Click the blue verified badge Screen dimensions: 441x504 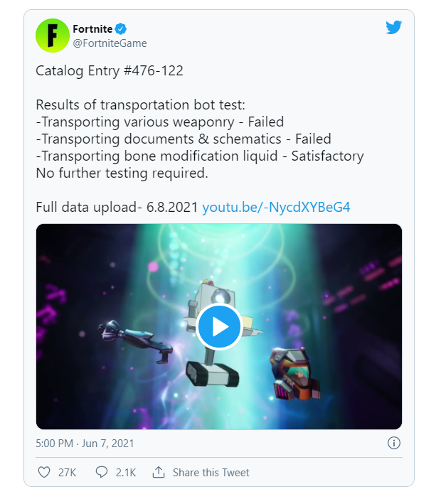point(122,29)
